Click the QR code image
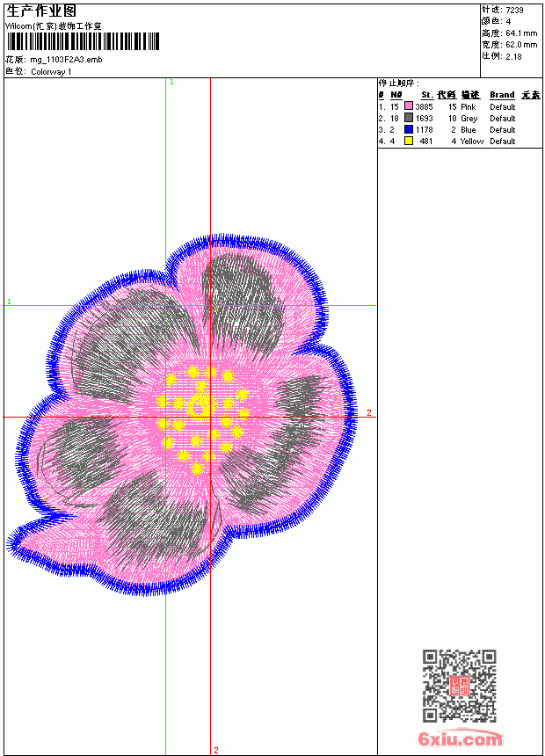Viewport: 545px width, 756px height. click(460, 686)
